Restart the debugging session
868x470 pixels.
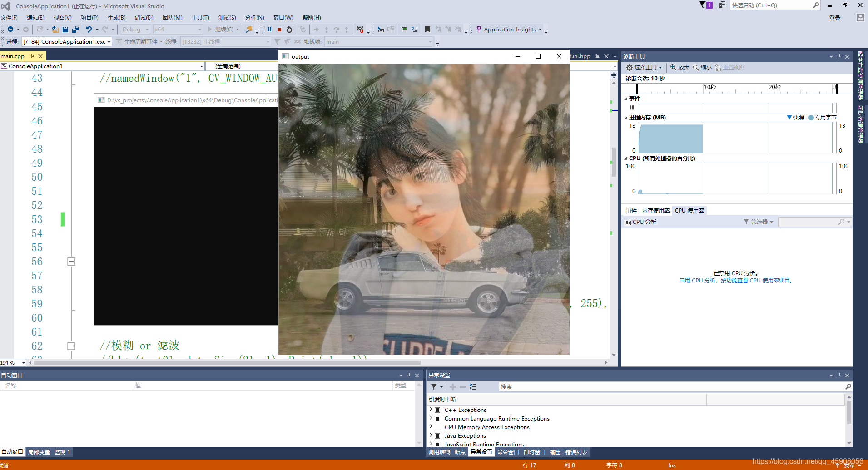289,30
